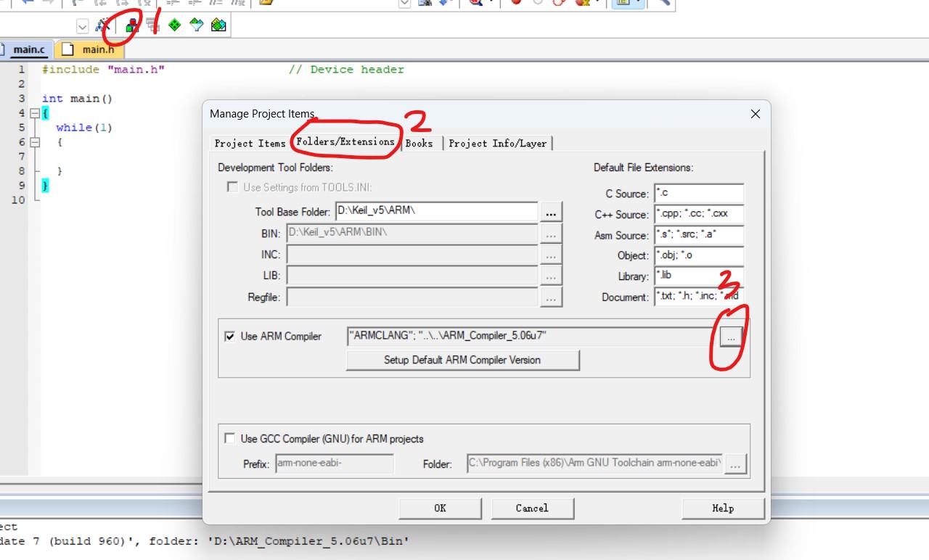Cancel the Manage Project Items dialog

click(532, 508)
